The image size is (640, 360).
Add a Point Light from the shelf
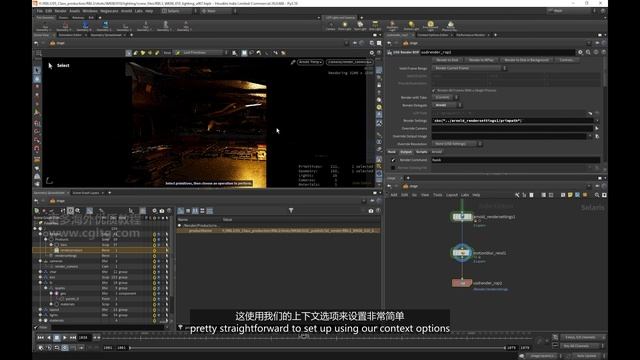tap(344, 26)
